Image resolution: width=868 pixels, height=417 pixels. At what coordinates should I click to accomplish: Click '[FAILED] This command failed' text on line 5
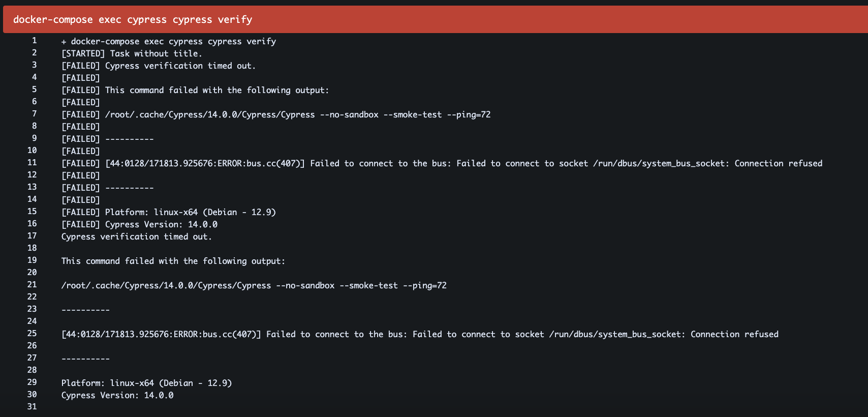tap(195, 90)
